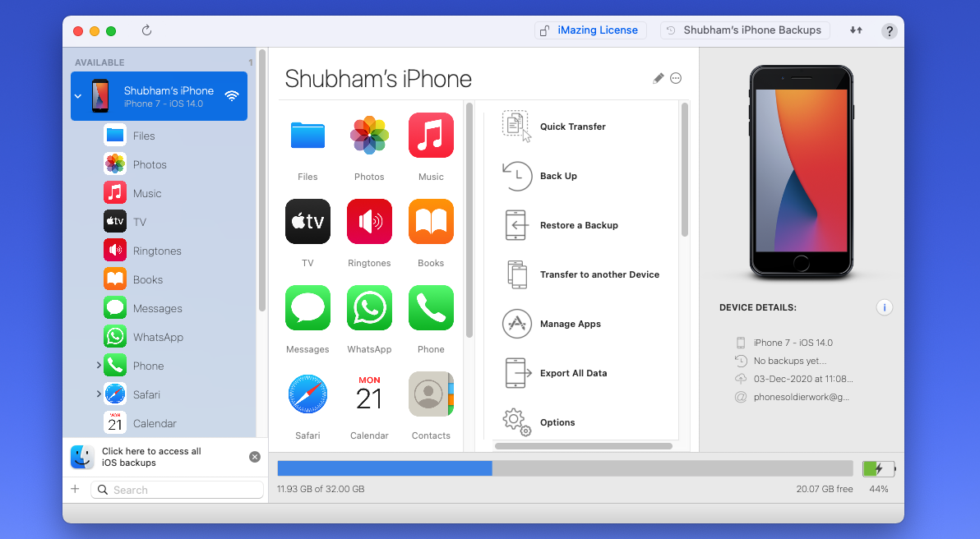Click the battery charging icon
The image size is (980, 539).
pos(879,468)
